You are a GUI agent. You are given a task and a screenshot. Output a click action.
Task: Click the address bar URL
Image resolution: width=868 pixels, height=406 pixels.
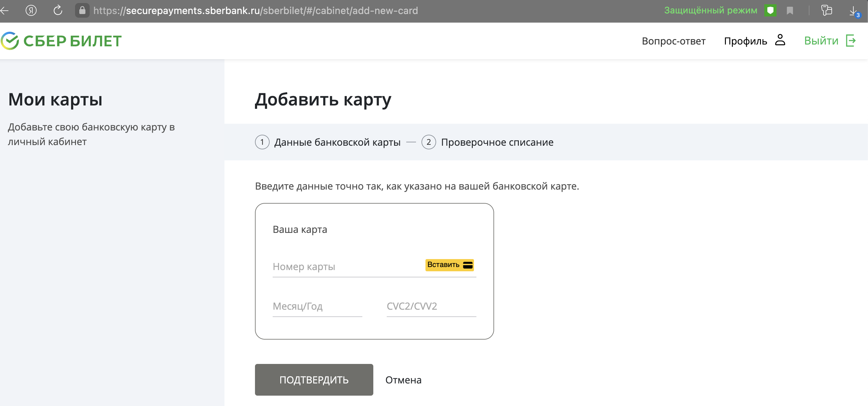click(255, 11)
